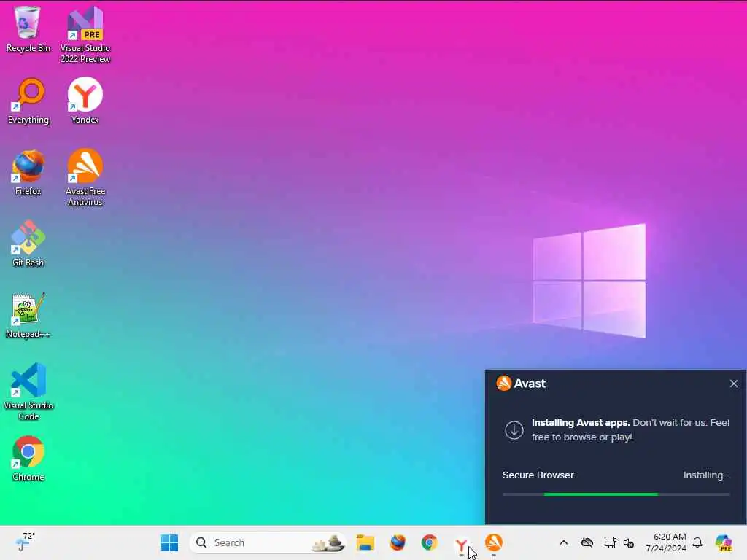Open the Recycle Bin desktop icon

(28, 29)
